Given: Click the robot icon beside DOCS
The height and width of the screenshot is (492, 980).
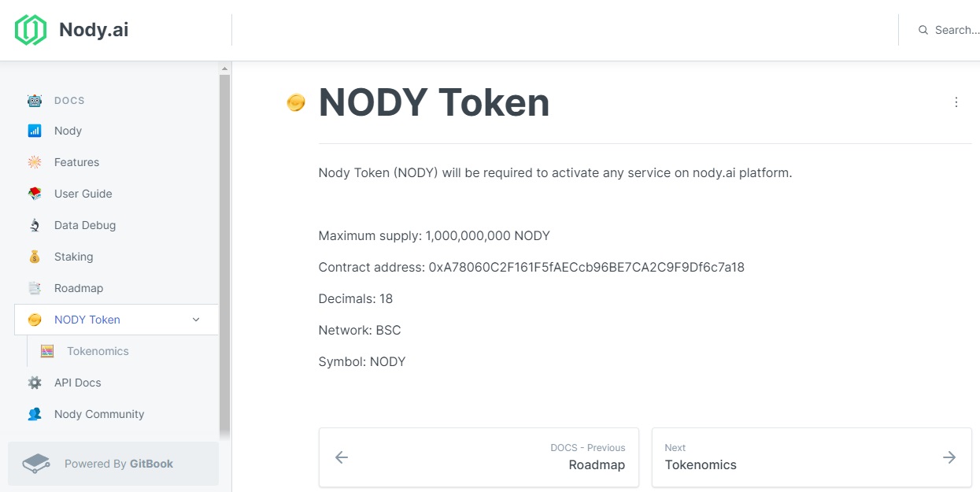Looking at the screenshot, I should [35, 101].
